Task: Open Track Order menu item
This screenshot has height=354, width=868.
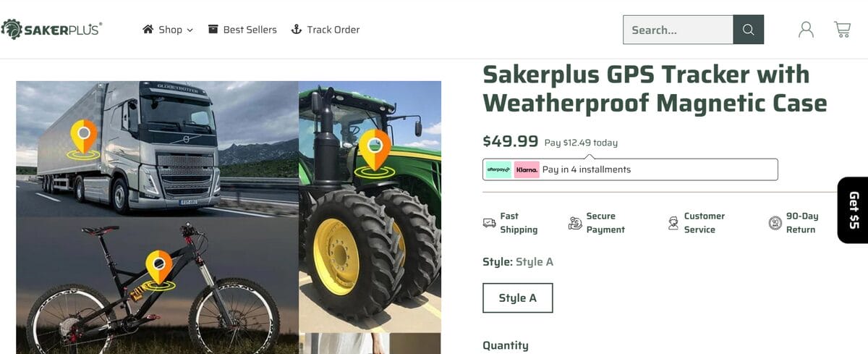Action: [325, 30]
